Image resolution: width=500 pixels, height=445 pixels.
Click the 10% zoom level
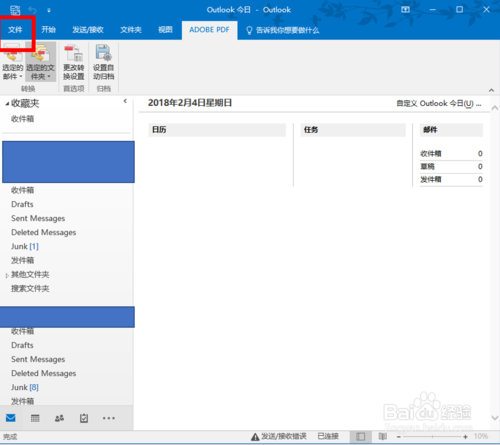481,436
